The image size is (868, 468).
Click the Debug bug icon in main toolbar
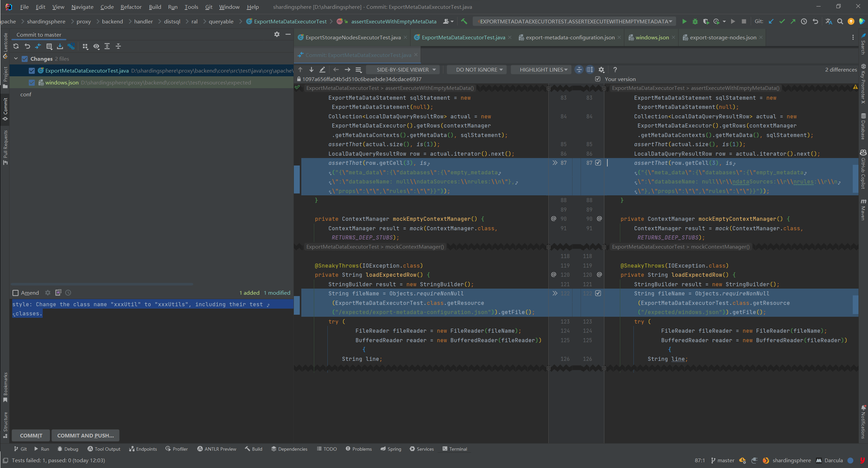(695, 21)
